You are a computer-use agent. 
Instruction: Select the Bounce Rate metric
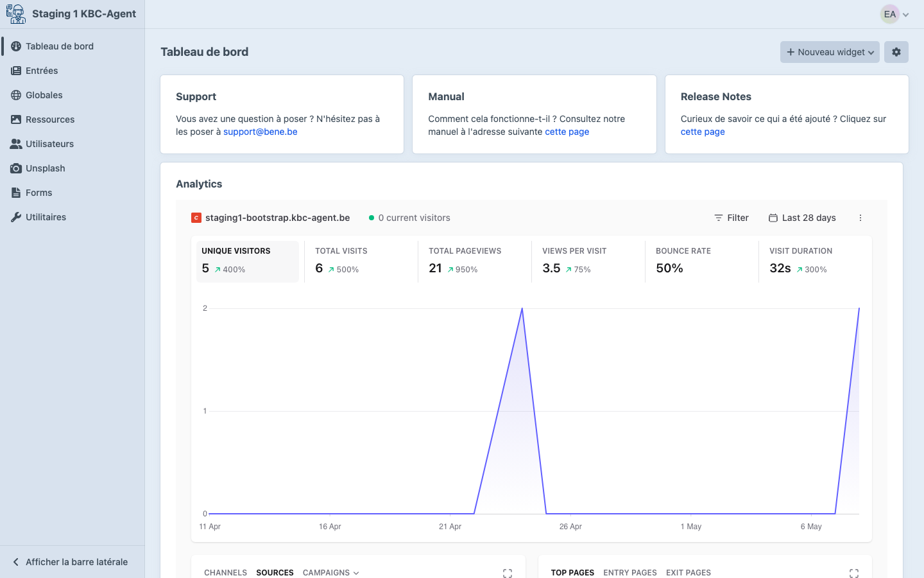coord(702,261)
